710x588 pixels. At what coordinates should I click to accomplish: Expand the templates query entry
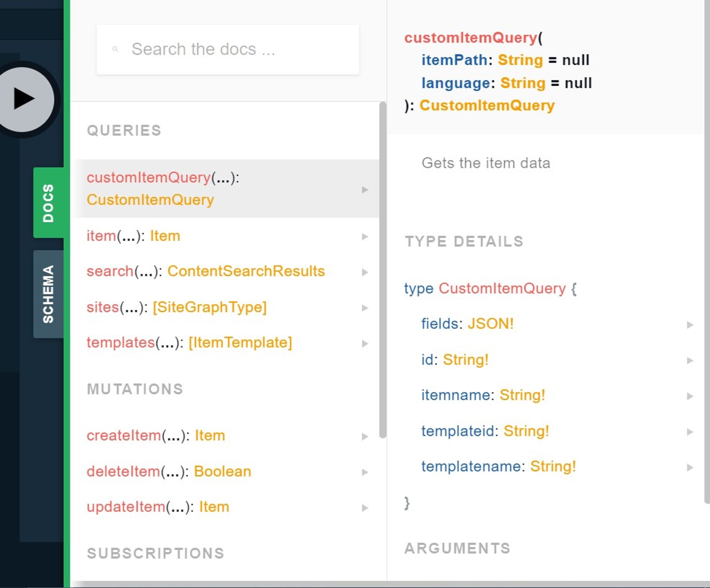(365, 343)
